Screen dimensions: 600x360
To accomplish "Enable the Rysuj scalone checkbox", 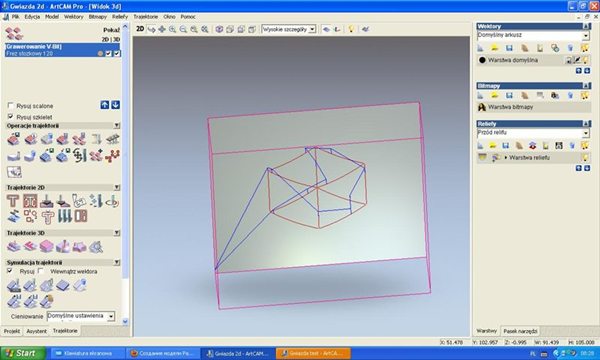I will [x=11, y=106].
